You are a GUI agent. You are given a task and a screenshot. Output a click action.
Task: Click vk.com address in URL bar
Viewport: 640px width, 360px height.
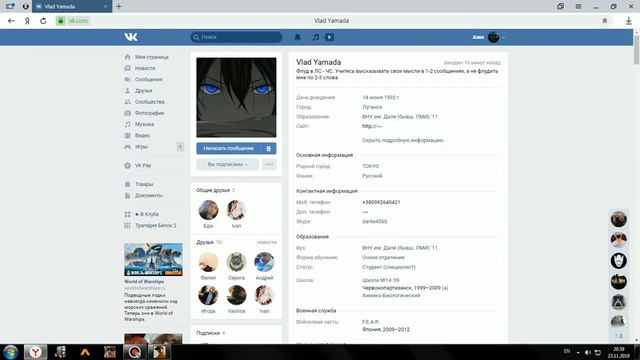coord(78,21)
